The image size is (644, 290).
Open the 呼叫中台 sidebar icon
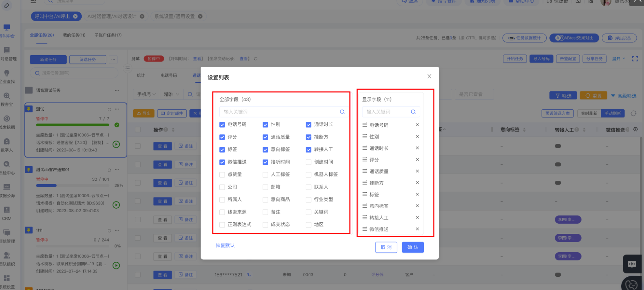7,30
